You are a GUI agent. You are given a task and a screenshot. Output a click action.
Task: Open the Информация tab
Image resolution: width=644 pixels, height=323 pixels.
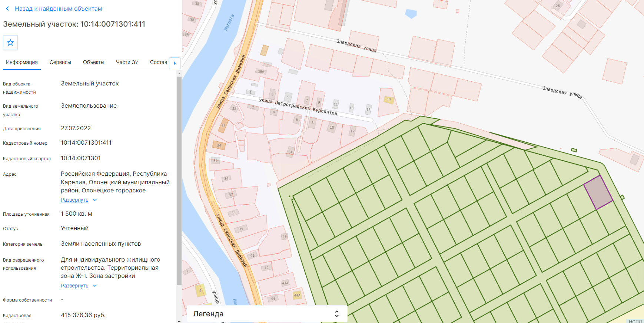click(x=22, y=62)
